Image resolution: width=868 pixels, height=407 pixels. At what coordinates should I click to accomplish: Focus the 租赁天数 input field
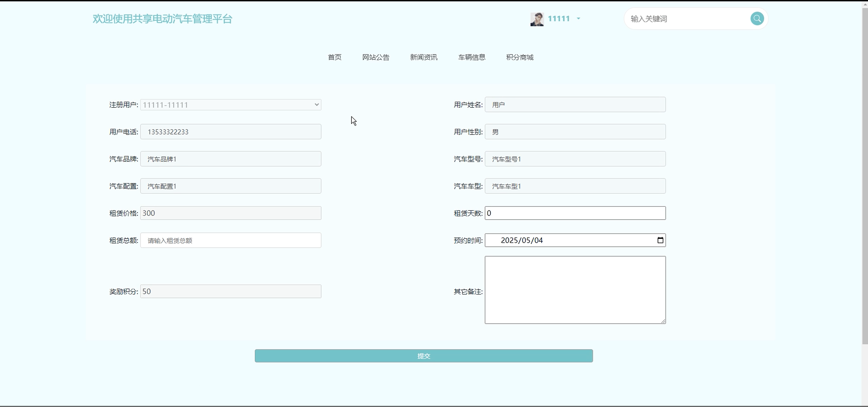(575, 213)
